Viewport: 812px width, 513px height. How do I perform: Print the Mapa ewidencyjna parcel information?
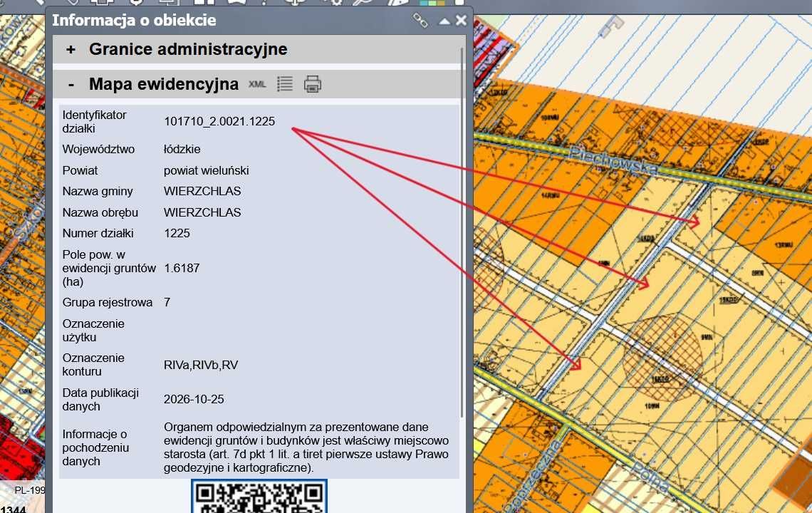(x=312, y=84)
